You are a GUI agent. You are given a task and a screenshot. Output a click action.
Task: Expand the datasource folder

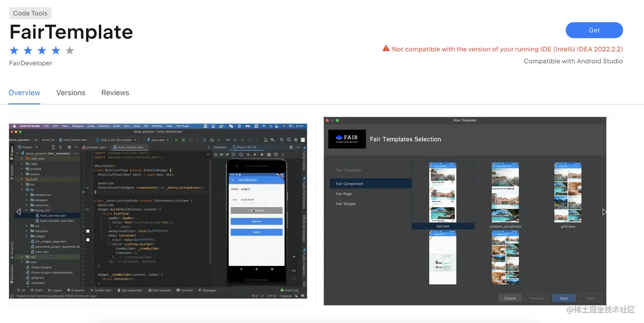coord(26,195)
